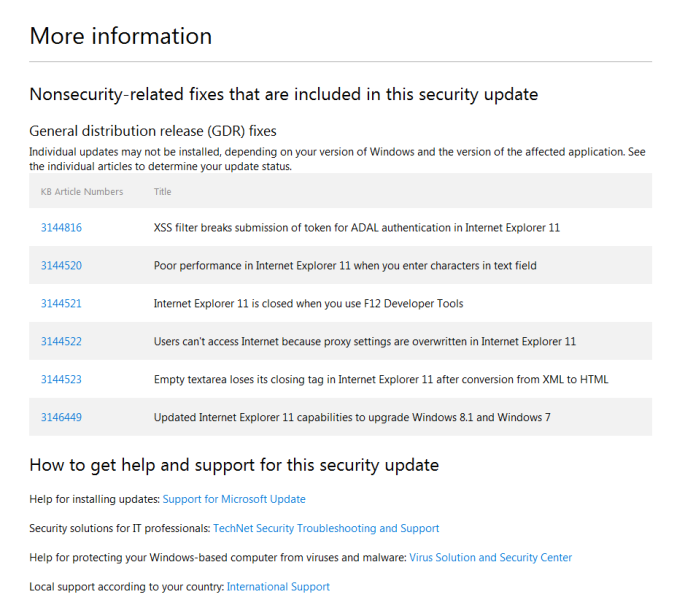Open KB article 3144816 link
This screenshot has width=680, height=616.
point(61,228)
